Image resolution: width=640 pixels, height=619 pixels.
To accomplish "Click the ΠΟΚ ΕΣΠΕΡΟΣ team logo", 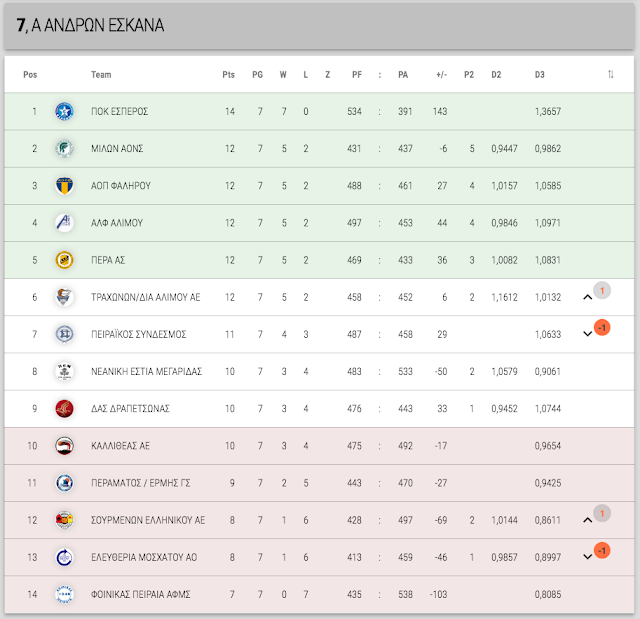I will coord(64,111).
